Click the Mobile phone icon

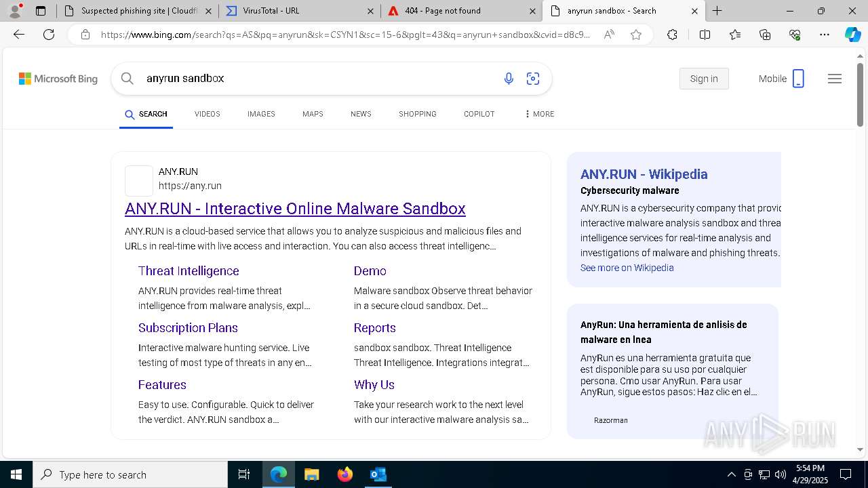(x=798, y=79)
